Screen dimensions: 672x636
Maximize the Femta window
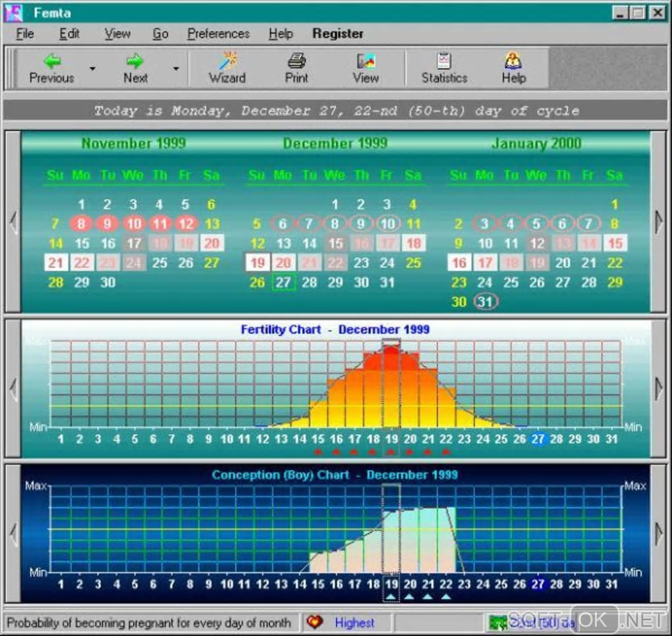pos(638,13)
